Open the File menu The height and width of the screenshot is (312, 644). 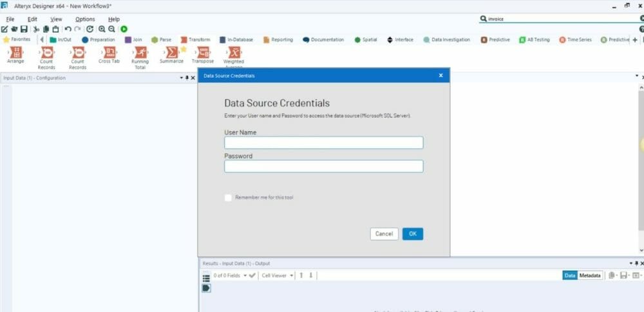coord(10,19)
